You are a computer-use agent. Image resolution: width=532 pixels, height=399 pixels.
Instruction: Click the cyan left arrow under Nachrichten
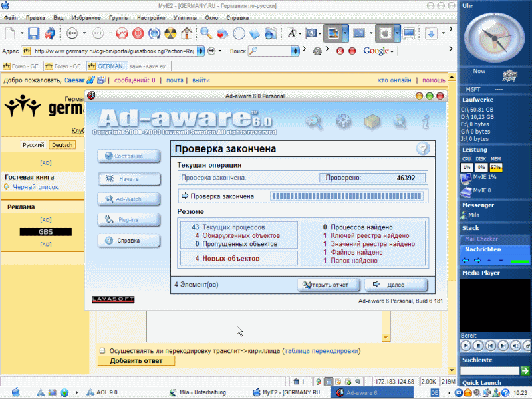coord(465,261)
